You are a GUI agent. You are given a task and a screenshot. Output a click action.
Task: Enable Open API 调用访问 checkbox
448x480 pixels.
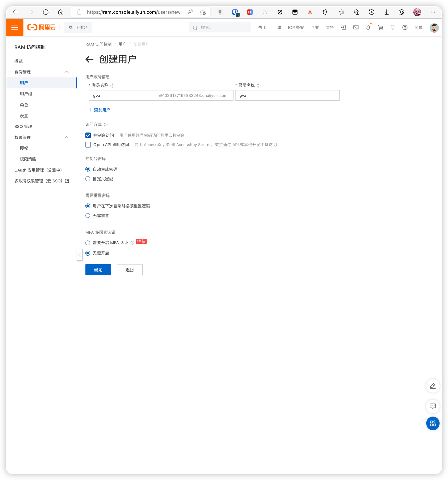pyautogui.click(x=88, y=145)
